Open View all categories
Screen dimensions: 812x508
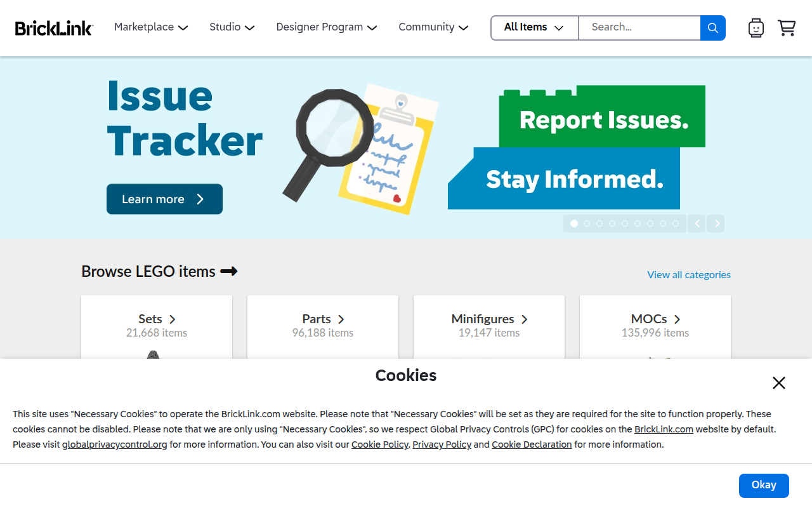[689, 274]
